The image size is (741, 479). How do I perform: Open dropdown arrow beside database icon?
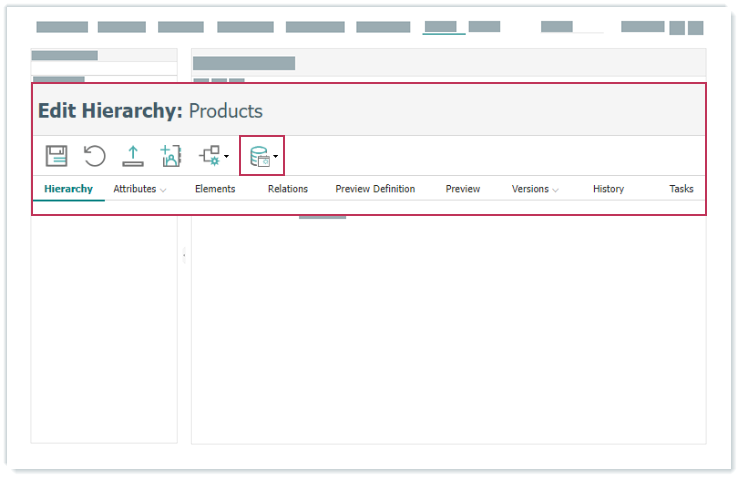click(x=276, y=157)
